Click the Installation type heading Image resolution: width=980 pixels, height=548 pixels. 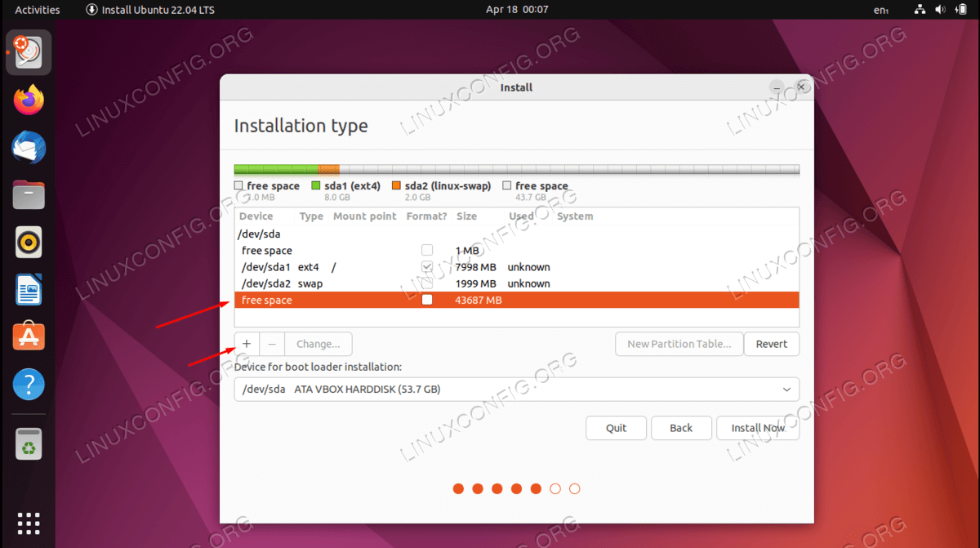pos(301,126)
